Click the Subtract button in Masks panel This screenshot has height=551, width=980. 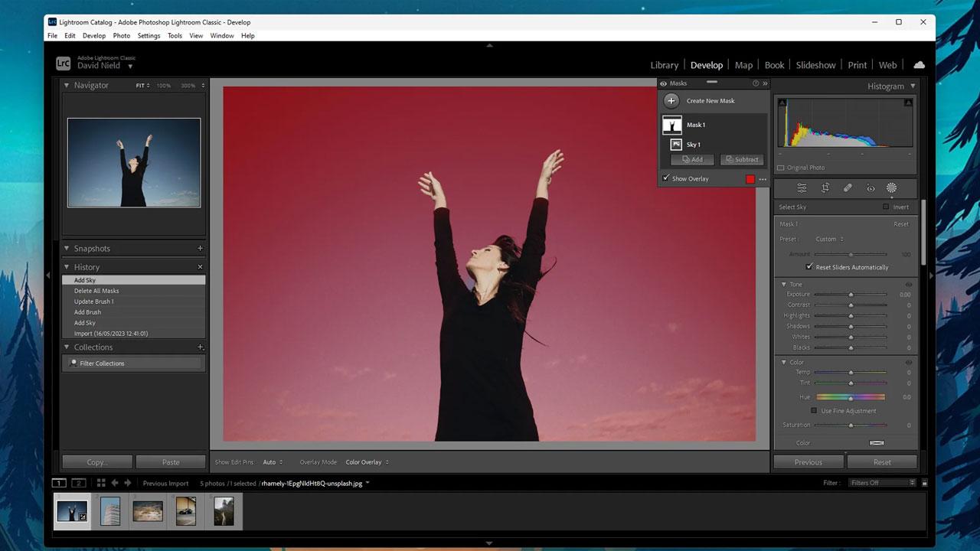point(741,159)
